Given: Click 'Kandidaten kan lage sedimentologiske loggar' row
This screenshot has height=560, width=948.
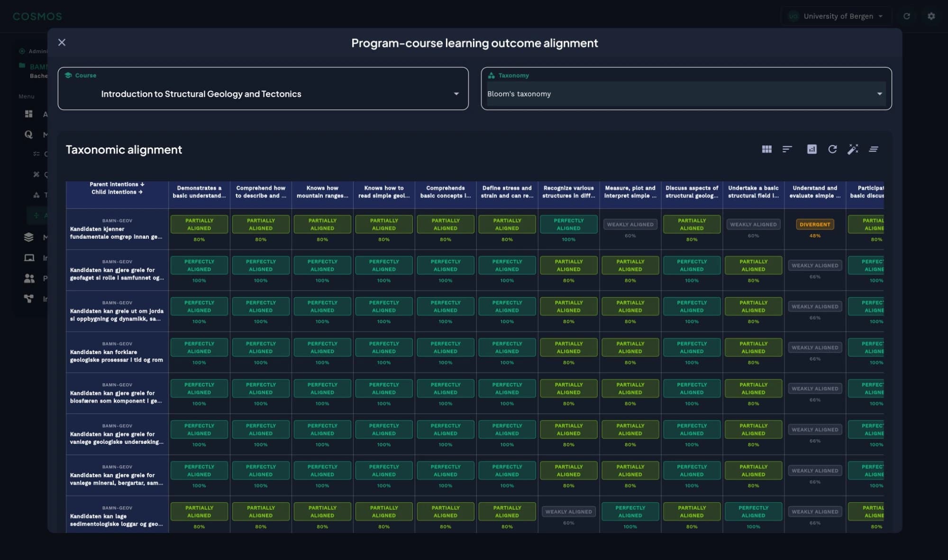Looking at the screenshot, I should [x=117, y=520].
